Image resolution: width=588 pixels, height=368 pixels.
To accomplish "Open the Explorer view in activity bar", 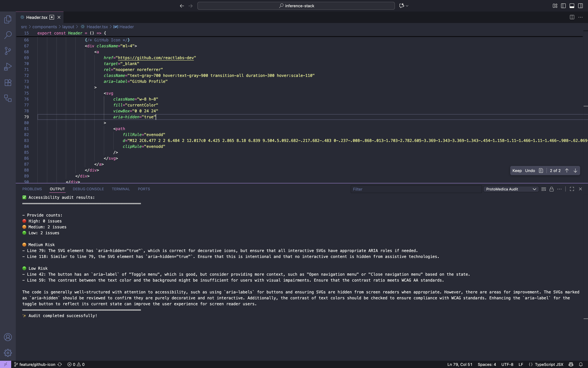I will 8,19.
